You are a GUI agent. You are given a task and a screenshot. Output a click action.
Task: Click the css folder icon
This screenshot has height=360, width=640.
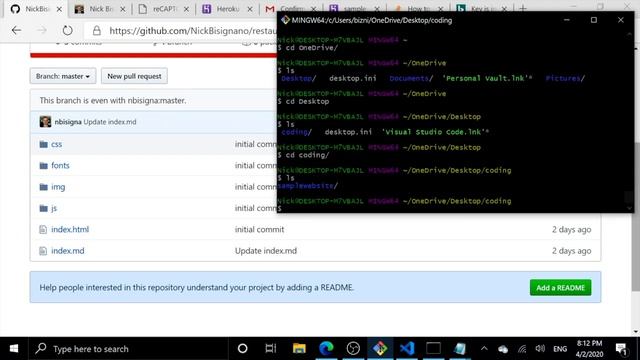click(44, 144)
